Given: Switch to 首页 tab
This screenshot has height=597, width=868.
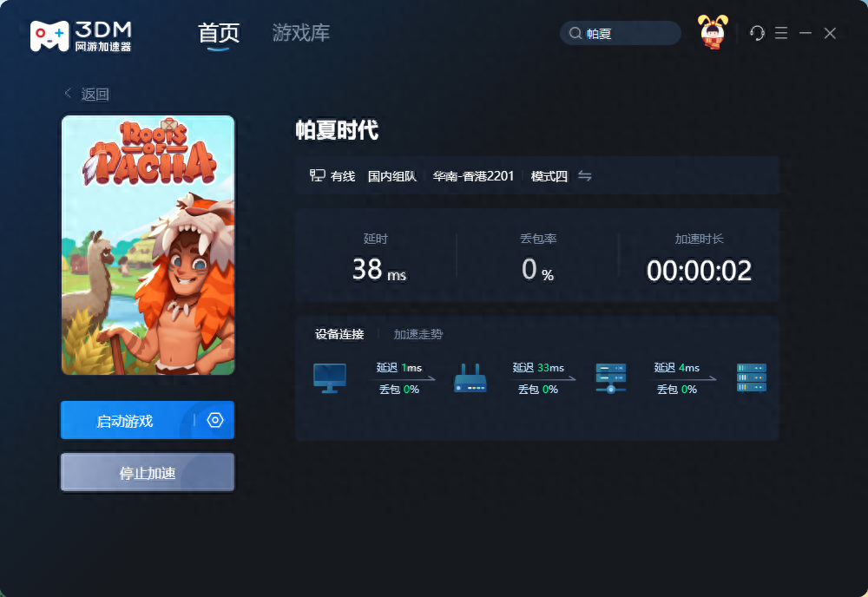Looking at the screenshot, I should (x=219, y=34).
